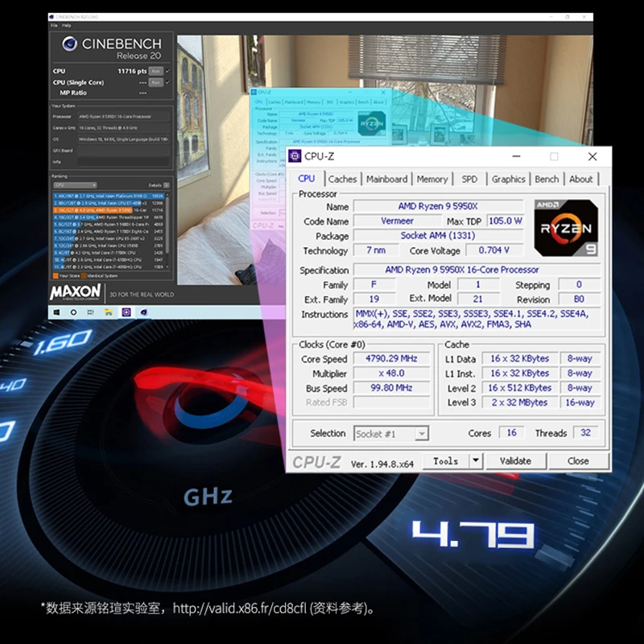644x644 pixels.
Task: Click the Specification field in CPU-Z
Action: pos(477,270)
